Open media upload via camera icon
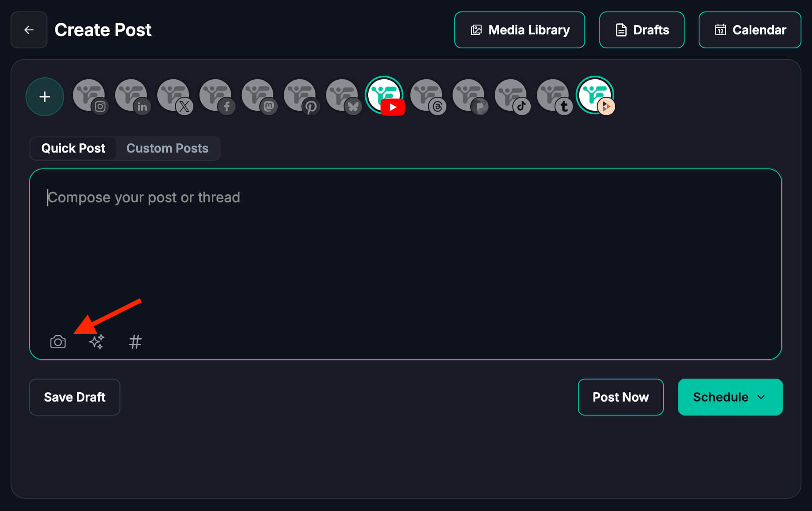812x511 pixels. 58,342
